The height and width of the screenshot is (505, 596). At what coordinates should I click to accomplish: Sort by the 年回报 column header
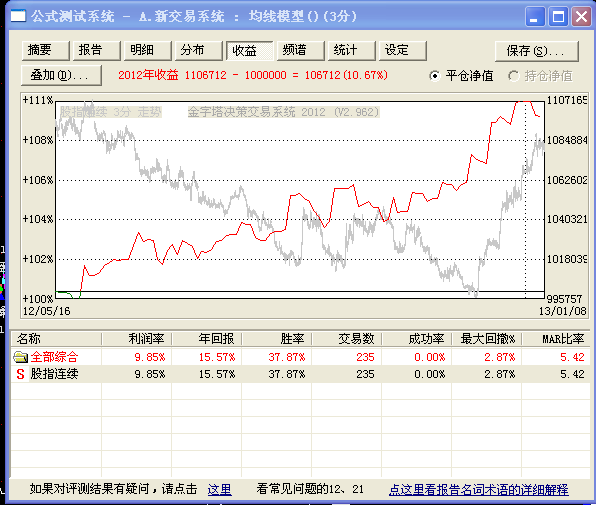click(x=207, y=339)
